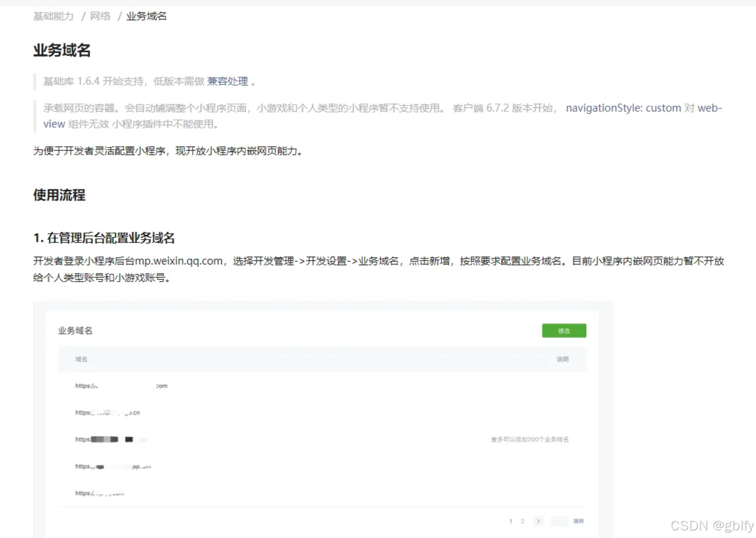Select the first domain row ending in com

pos(121,386)
